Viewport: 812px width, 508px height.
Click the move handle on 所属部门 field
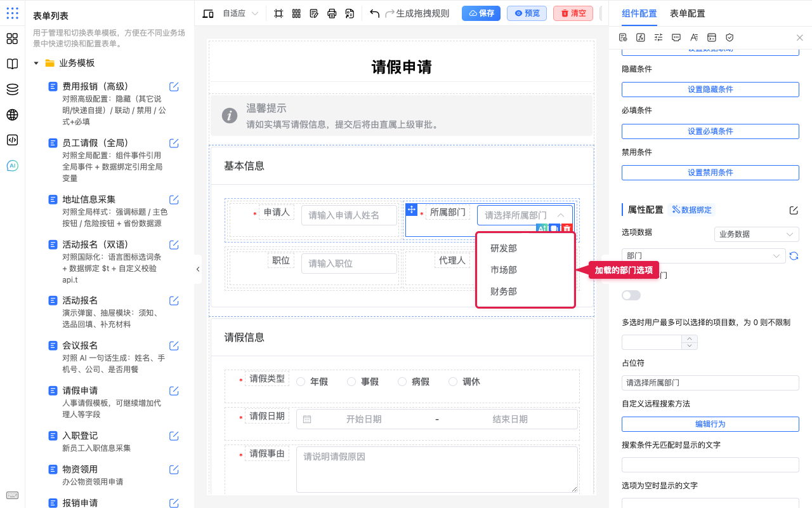pyautogui.click(x=411, y=210)
